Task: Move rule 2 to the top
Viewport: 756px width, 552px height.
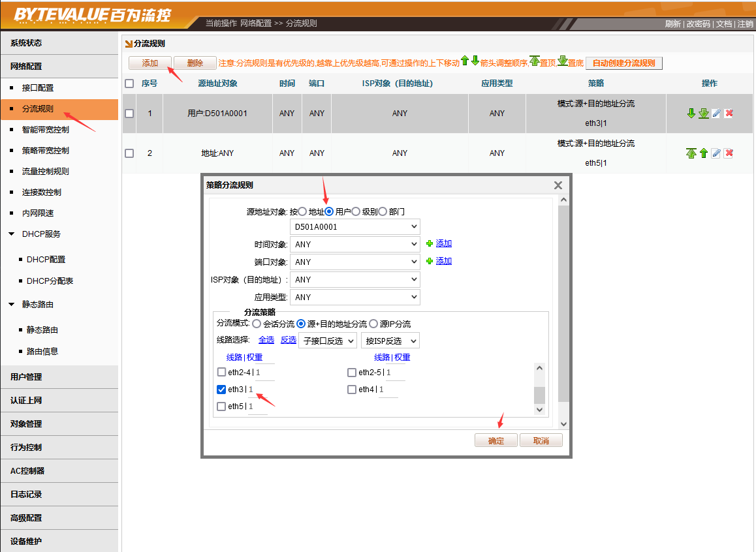Action: (x=691, y=153)
